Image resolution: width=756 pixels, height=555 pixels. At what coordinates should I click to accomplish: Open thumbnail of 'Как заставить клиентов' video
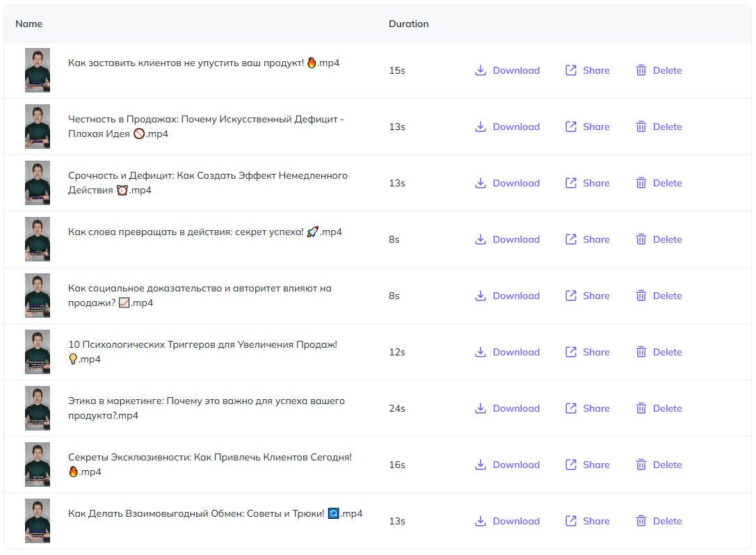[x=37, y=70]
